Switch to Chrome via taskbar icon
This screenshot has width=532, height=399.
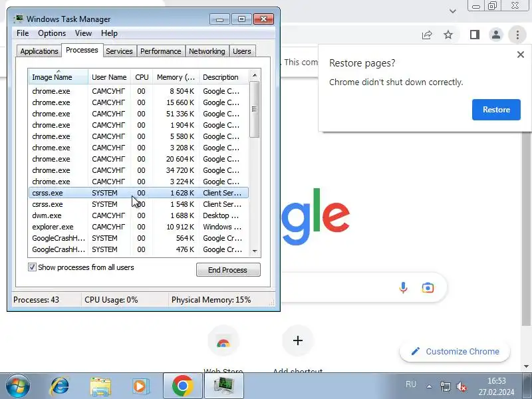(182, 386)
